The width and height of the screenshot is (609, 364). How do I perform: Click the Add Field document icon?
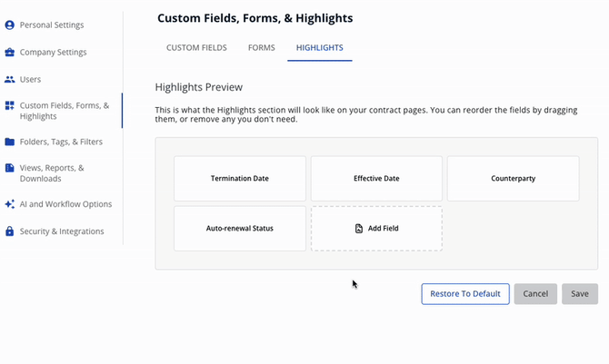point(359,229)
